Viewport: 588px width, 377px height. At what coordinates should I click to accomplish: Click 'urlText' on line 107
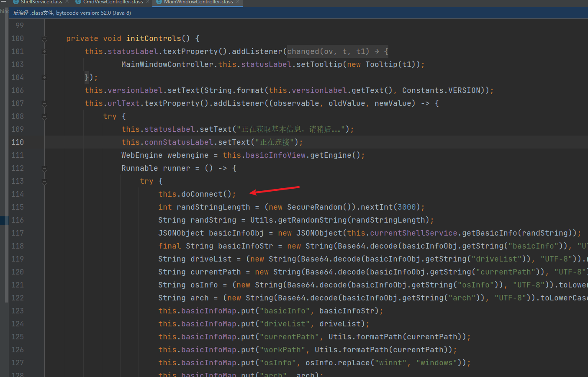pyautogui.click(x=123, y=103)
